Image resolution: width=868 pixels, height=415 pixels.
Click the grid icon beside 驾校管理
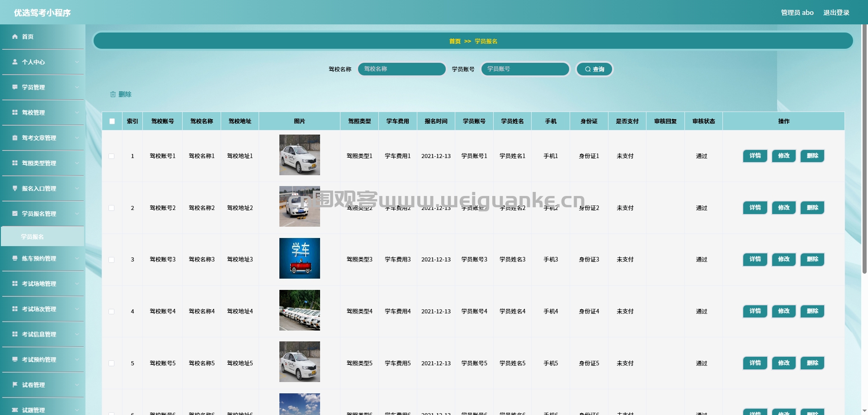point(15,112)
